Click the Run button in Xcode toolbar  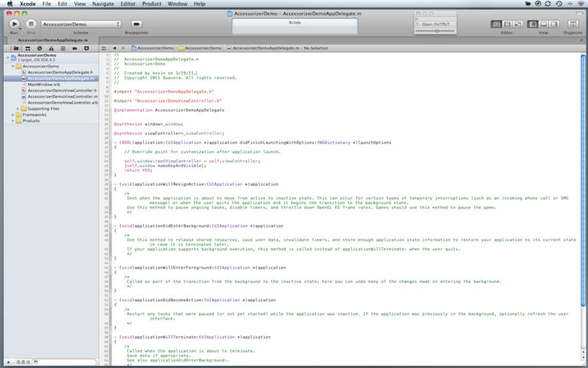14,24
